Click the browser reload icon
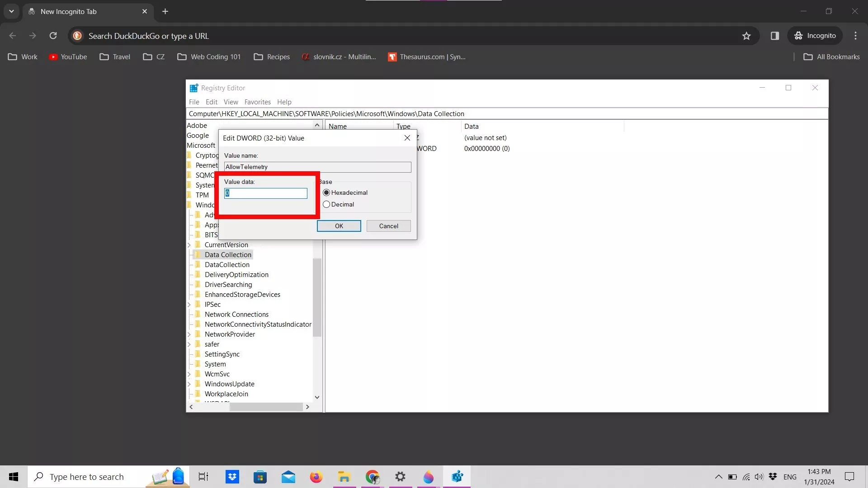The width and height of the screenshot is (868, 488). 53,36
